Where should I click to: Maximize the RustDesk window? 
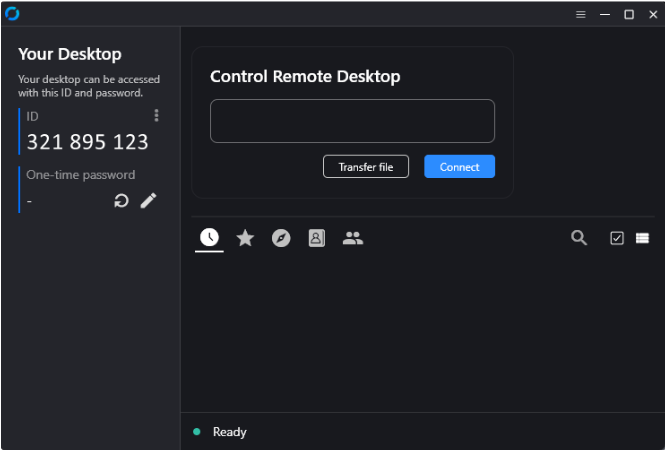(629, 14)
